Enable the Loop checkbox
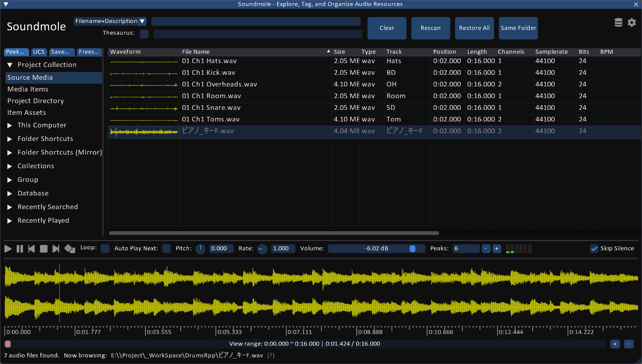The height and width of the screenshot is (364, 642). point(105,249)
